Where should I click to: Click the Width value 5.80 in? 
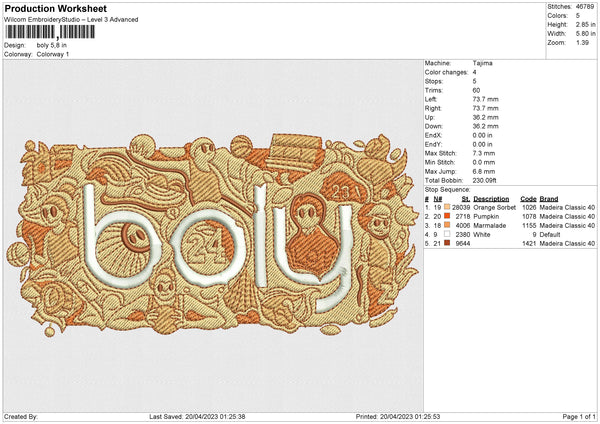point(586,34)
